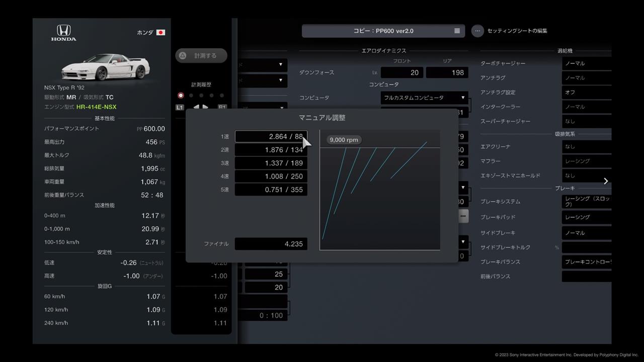Click エキゾーストマニホールド なし field
Viewport: 644px width, 362px height.
pos(587,175)
